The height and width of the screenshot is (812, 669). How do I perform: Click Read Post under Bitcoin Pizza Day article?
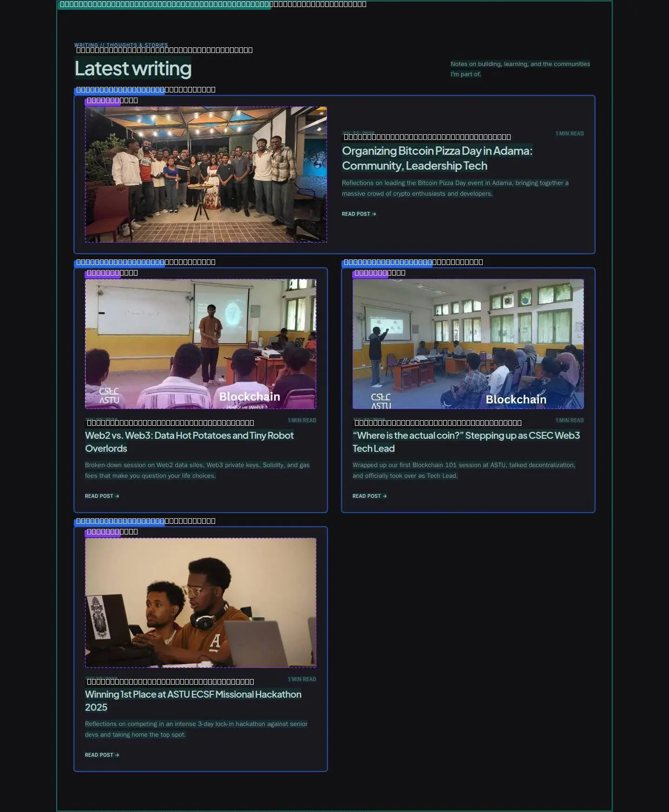tap(359, 214)
